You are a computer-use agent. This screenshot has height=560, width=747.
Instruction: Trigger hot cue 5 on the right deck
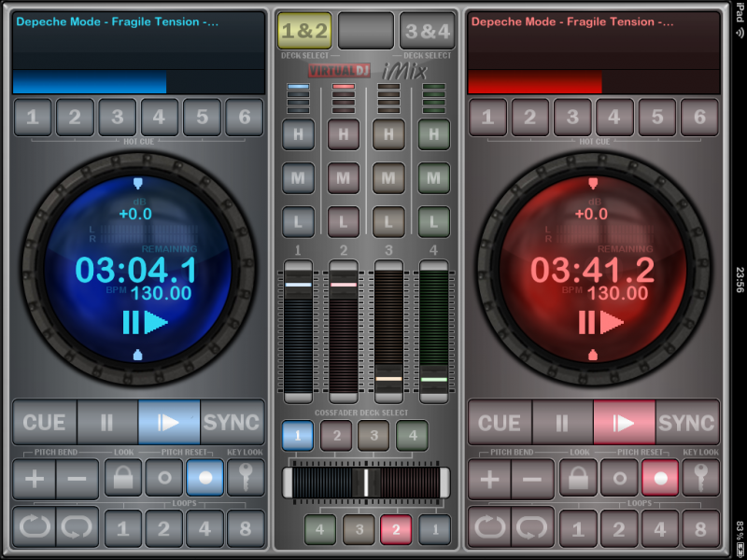click(x=657, y=118)
